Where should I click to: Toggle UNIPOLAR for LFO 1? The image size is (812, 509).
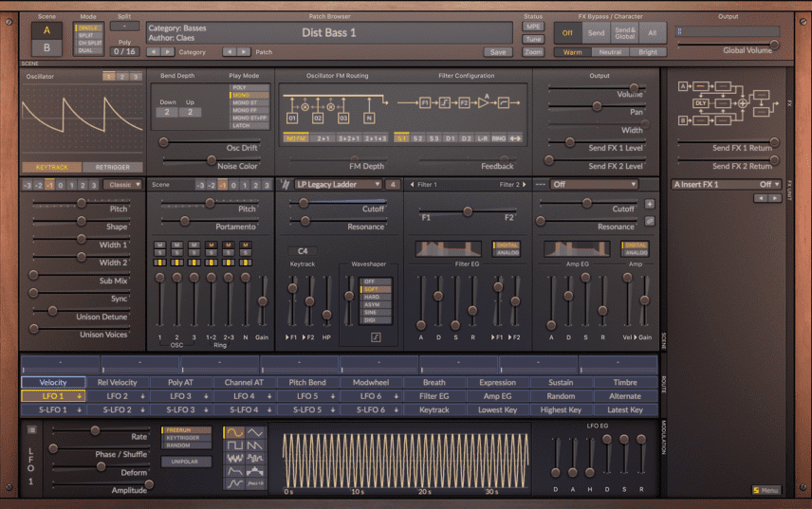tap(185, 462)
